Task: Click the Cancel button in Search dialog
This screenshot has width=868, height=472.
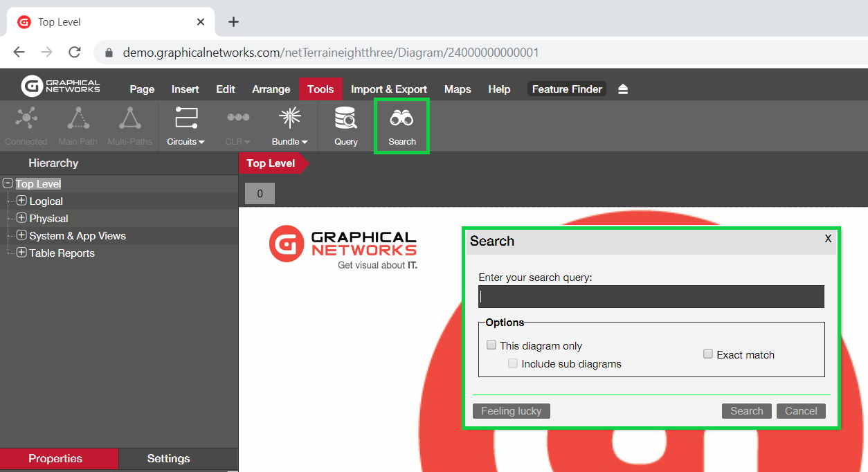Action: click(x=801, y=410)
